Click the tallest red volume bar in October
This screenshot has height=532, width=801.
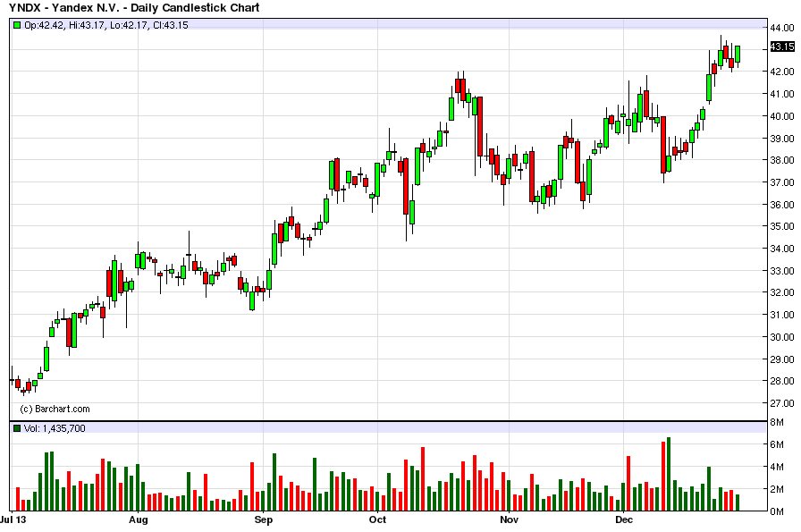(x=423, y=479)
